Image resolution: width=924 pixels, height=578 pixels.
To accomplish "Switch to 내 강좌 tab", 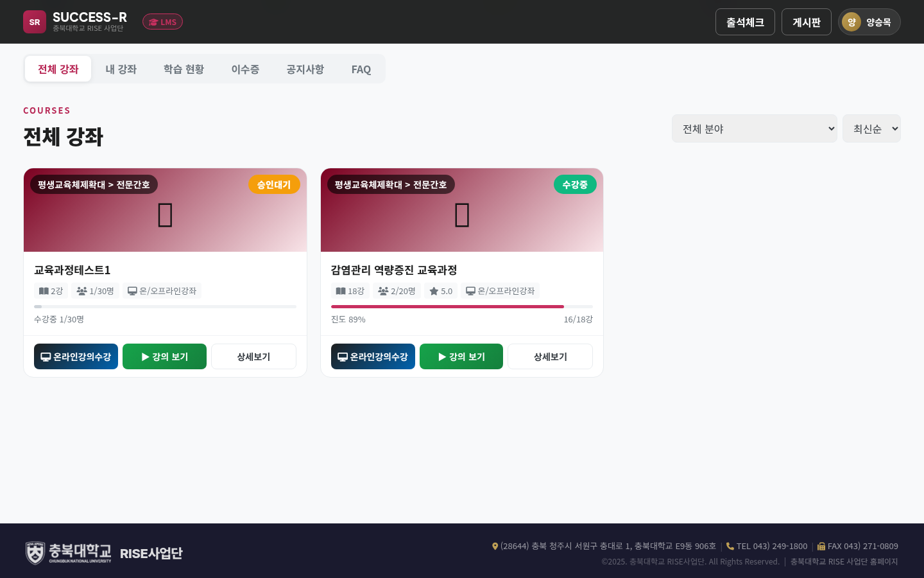I will click(x=121, y=69).
